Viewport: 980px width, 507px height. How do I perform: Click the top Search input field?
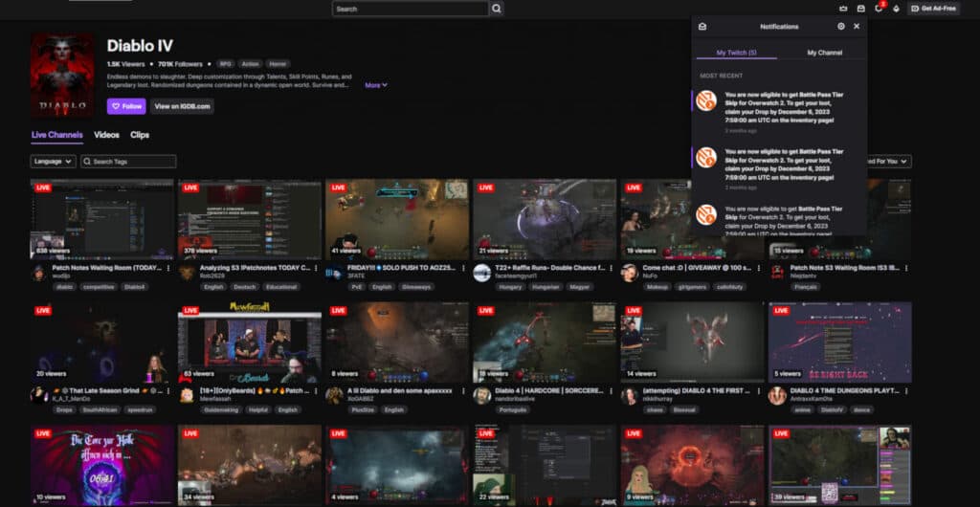[x=411, y=9]
